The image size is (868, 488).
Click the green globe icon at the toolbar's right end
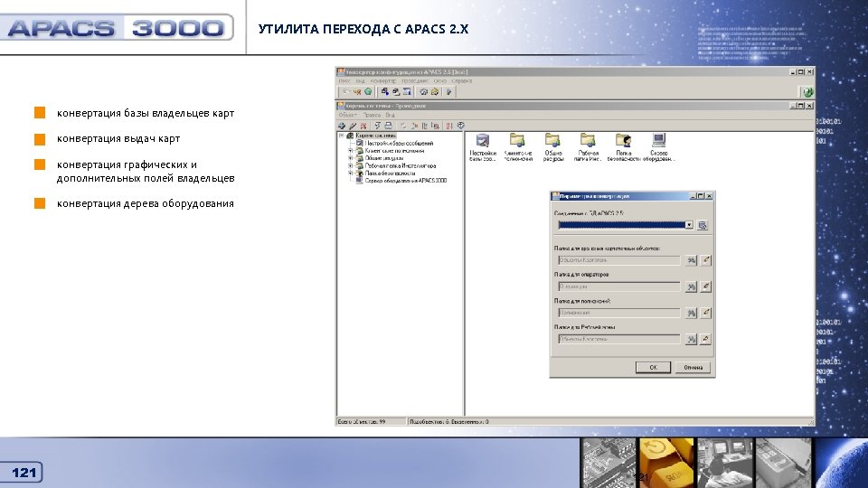pyautogui.click(x=807, y=92)
